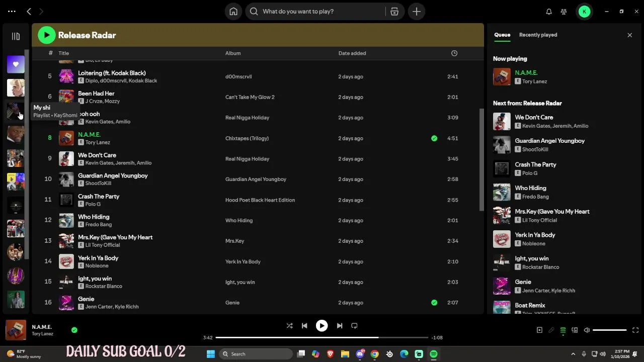
Task: Toggle the Queue button in player bar
Action: (563, 330)
